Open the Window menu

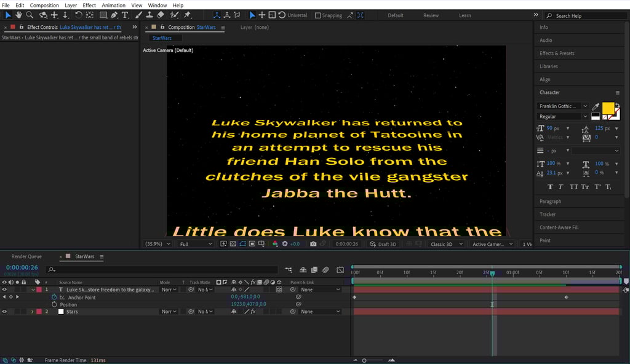click(157, 5)
